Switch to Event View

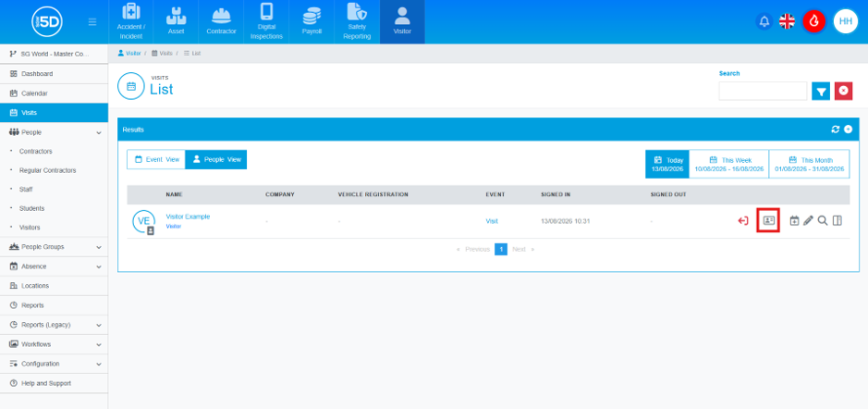156,159
